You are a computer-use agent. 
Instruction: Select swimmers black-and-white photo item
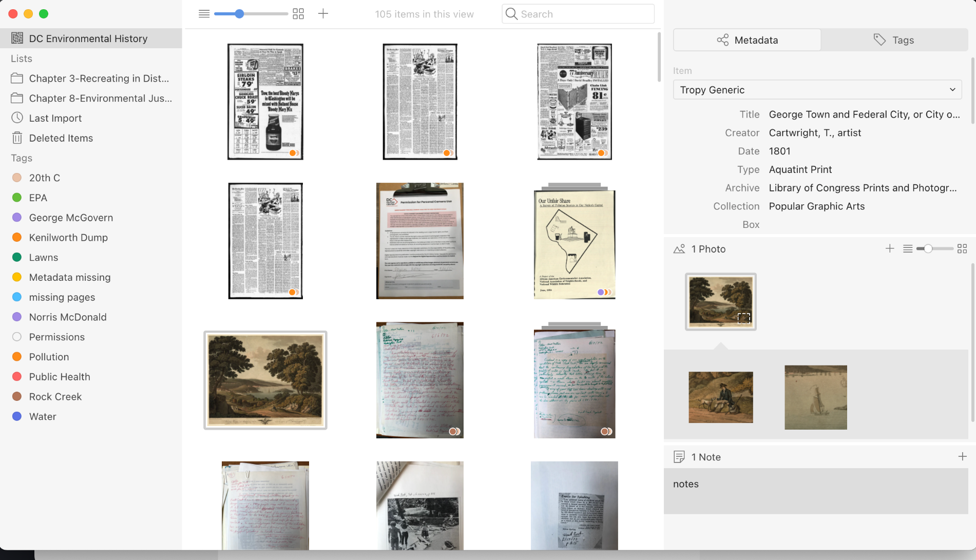click(x=420, y=506)
